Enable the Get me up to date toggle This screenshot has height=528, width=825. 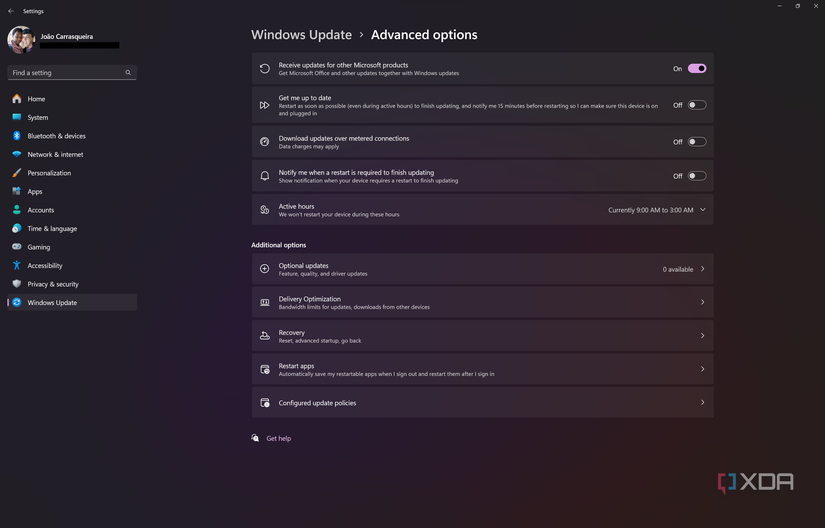click(x=697, y=105)
